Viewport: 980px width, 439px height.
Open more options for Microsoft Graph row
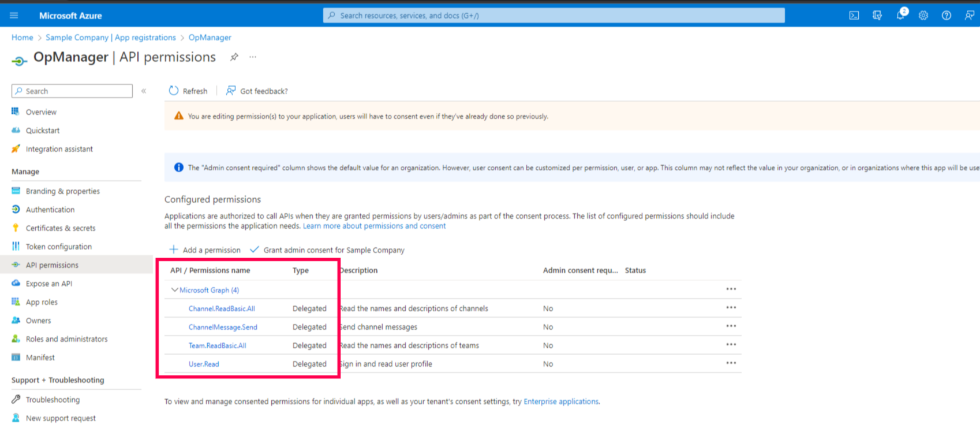pos(731,289)
